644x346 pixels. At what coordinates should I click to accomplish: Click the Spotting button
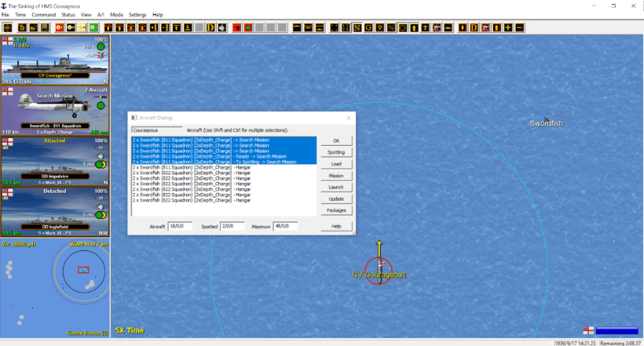coord(336,152)
